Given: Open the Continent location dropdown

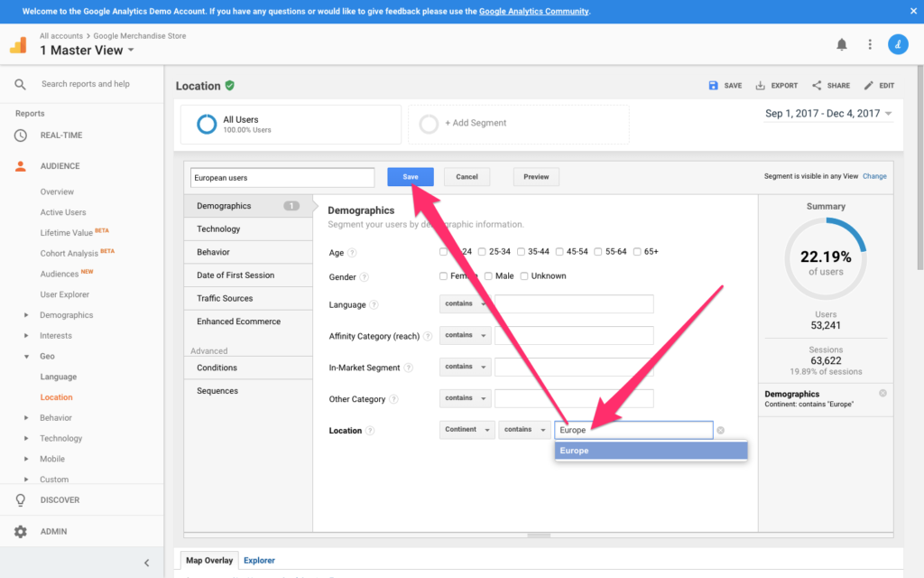Looking at the screenshot, I should point(467,430).
